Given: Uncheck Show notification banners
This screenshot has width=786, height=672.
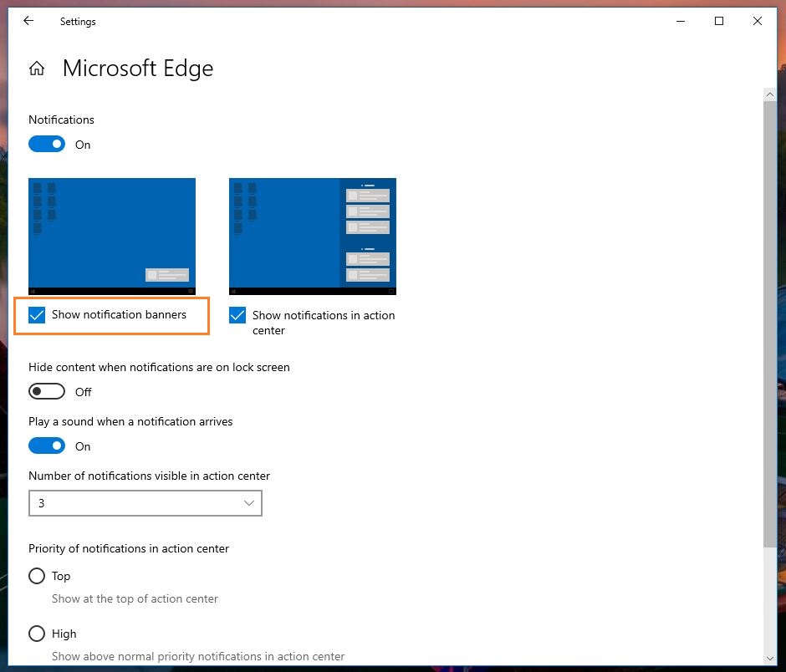Looking at the screenshot, I should (37, 315).
